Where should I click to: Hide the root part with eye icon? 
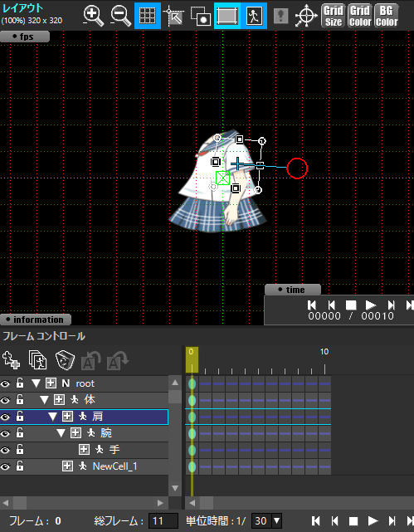(x=5, y=383)
